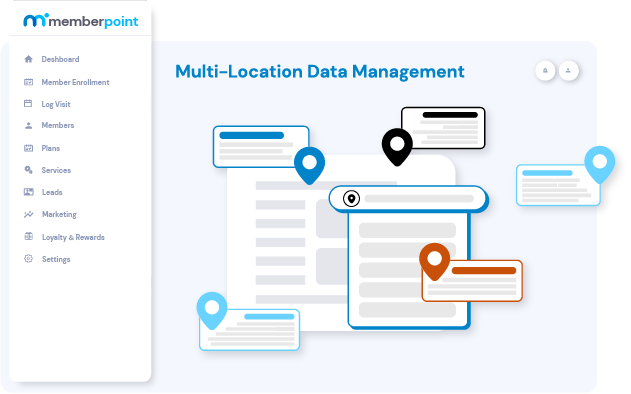Open the Plans menu item
The width and height of the screenshot is (631, 394).
(x=51, y=148)
